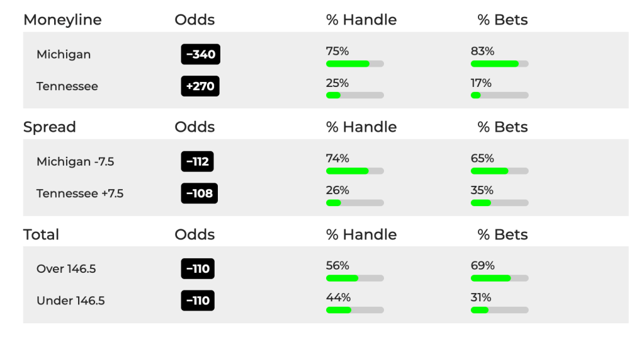Click the Tennessee 25% moneyline handle bar
Screen dimensions: 644x339
point(355,95)
